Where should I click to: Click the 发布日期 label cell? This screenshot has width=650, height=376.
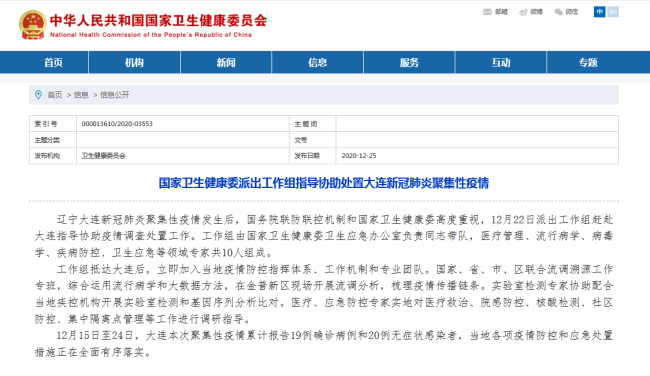click(x=313, y=156)
